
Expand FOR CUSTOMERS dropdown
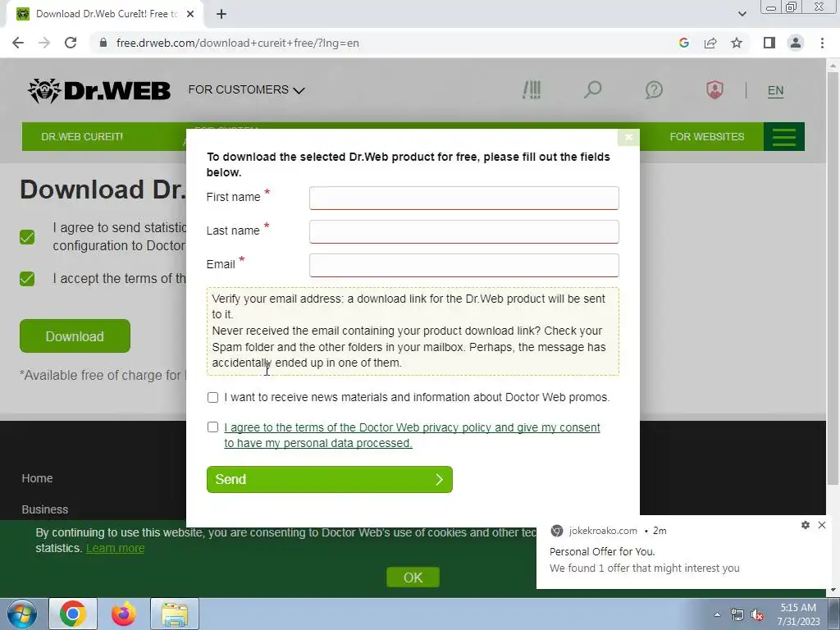click(x=246, y=90)
